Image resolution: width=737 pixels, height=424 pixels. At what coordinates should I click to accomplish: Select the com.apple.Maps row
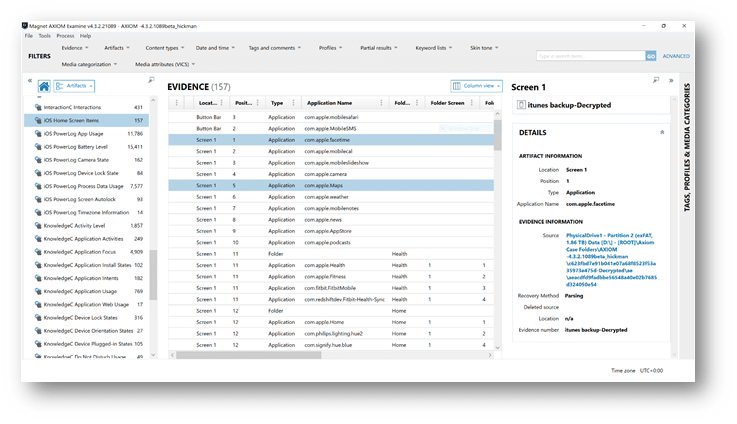click(331, 185)
